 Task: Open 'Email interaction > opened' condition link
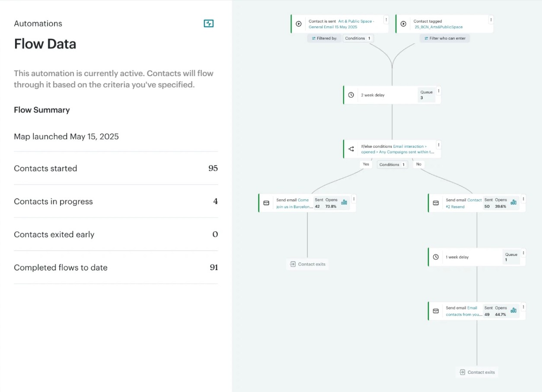coord(398,150)
